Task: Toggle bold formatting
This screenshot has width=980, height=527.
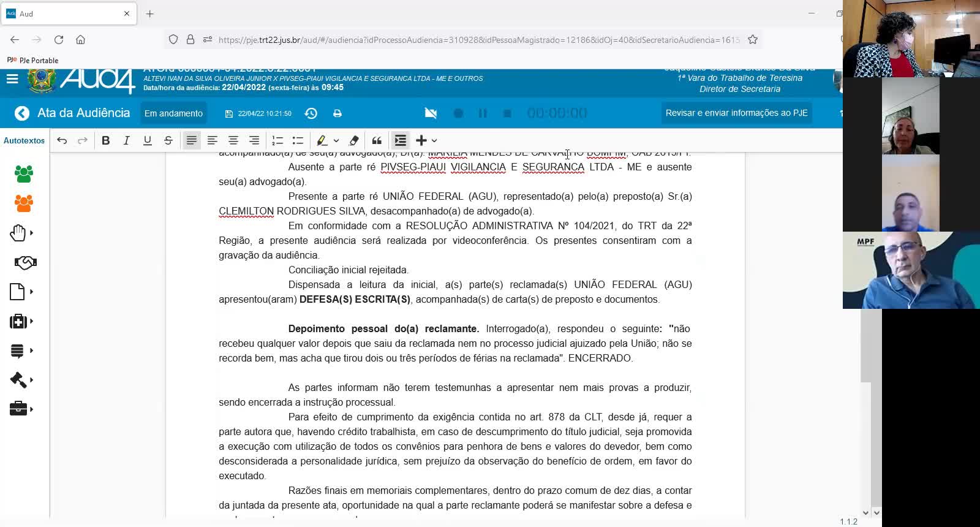Action: pyautogui.click(x=106, y=141)
